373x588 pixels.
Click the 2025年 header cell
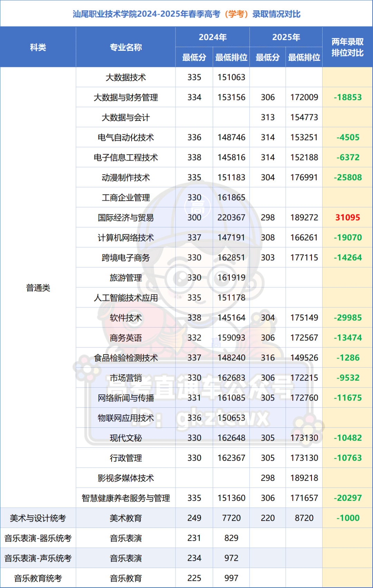286,37
